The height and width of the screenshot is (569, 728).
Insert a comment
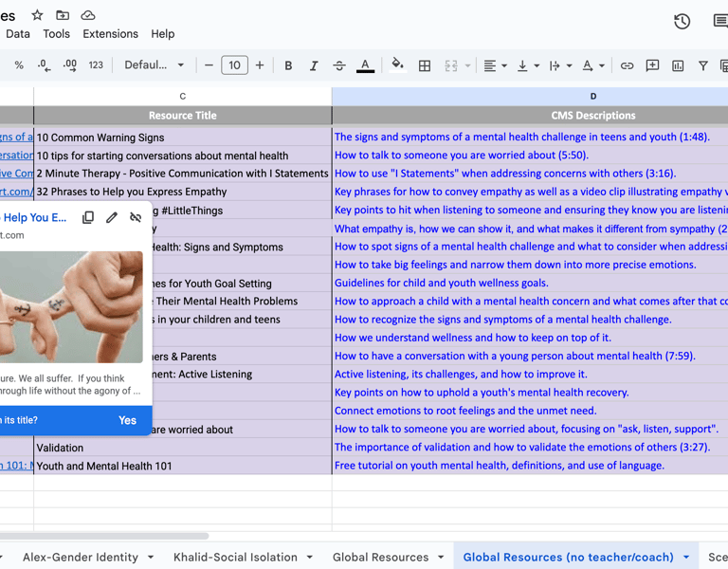pos(652,65)
